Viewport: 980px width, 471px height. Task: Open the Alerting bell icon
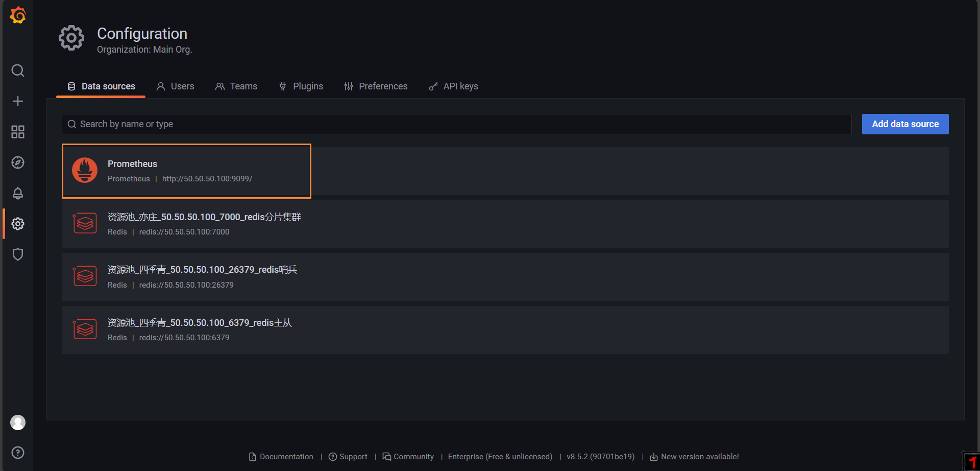[18, 193]
